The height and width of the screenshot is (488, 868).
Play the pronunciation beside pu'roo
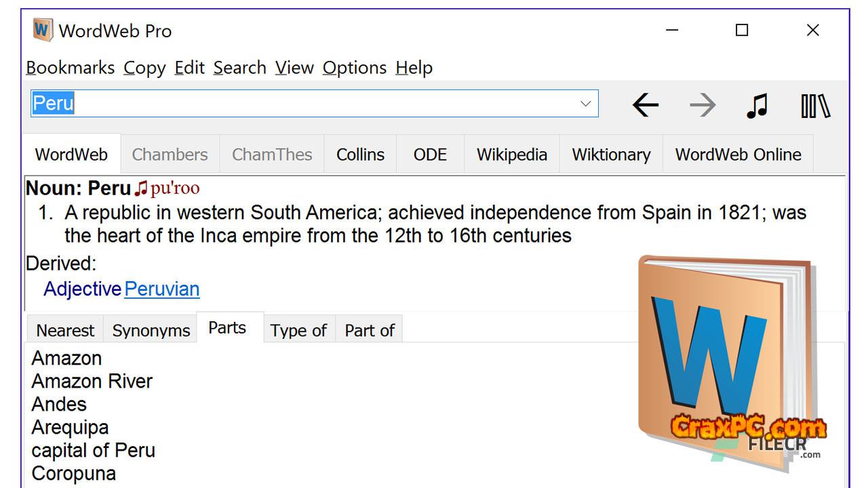pyautogui.click(x=140, y=188)
